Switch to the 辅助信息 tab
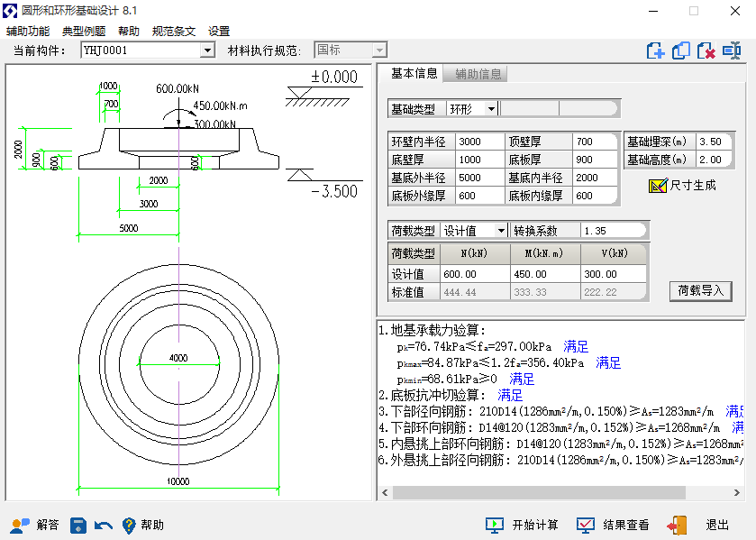The image size is (756, 540). click(x=478, y=74)
